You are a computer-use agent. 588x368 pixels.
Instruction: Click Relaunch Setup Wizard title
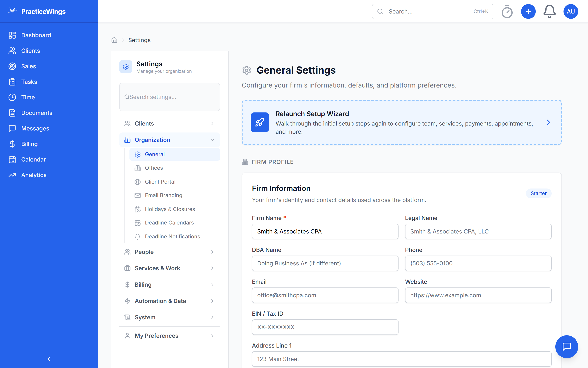point(312,114)
